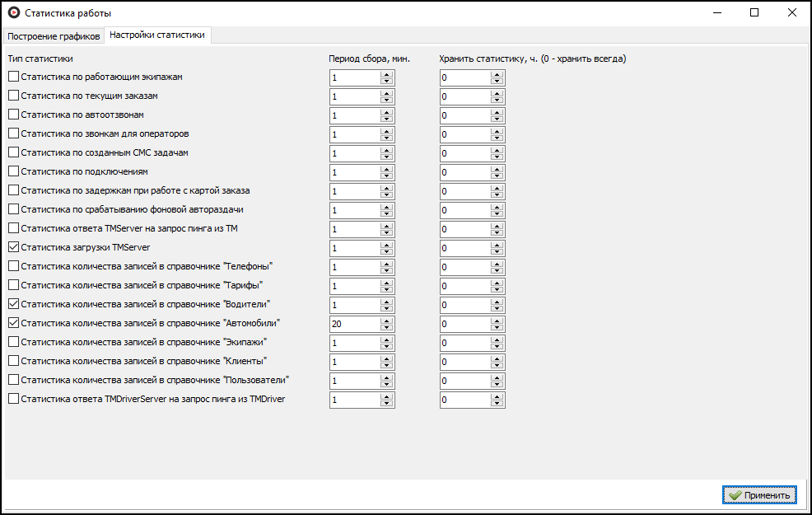Click storage hours field for autocallbacks statistics

[x=464, y=115]
